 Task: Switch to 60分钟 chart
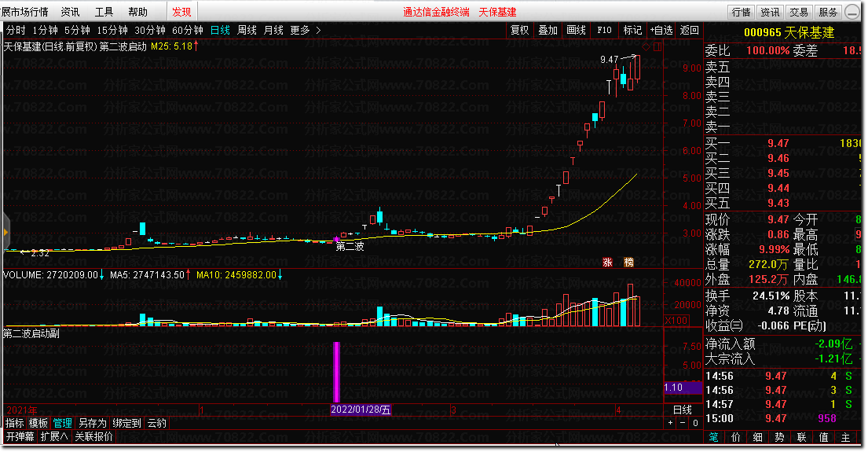pos(188,30)
